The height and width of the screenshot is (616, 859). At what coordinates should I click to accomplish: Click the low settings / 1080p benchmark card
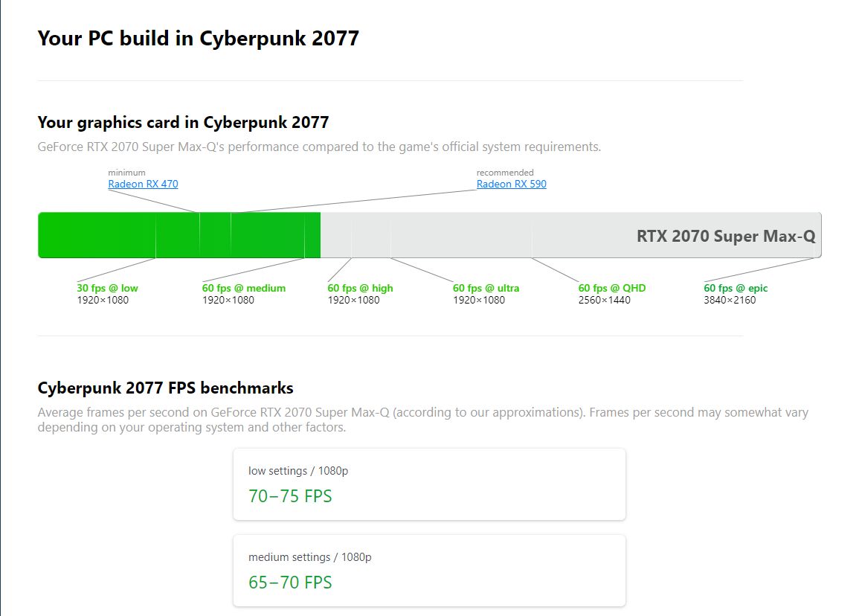point(430,484)
